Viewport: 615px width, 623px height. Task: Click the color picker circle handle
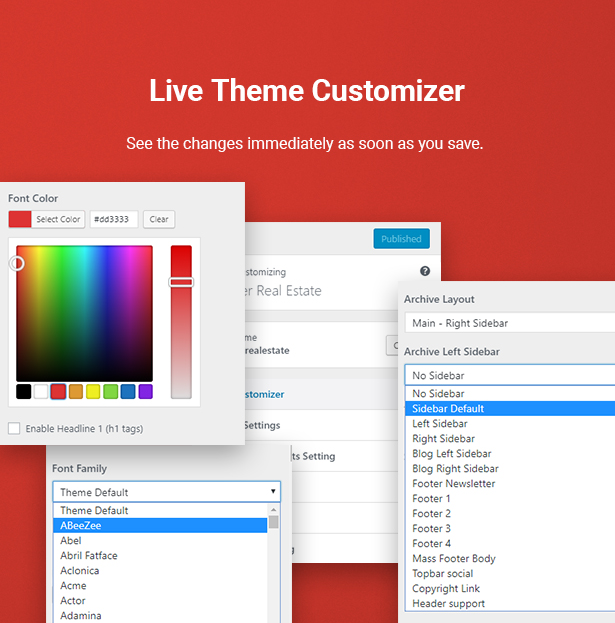pos(17,263)
